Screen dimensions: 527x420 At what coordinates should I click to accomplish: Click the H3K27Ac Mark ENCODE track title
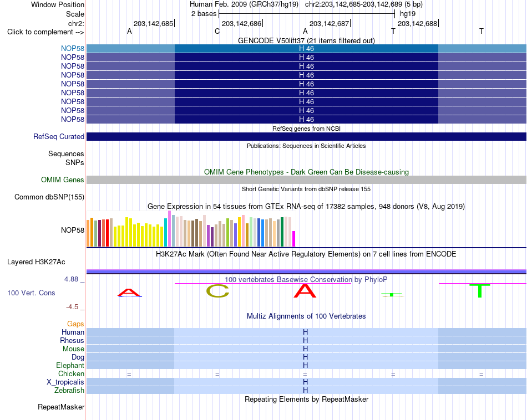point(306,254)
